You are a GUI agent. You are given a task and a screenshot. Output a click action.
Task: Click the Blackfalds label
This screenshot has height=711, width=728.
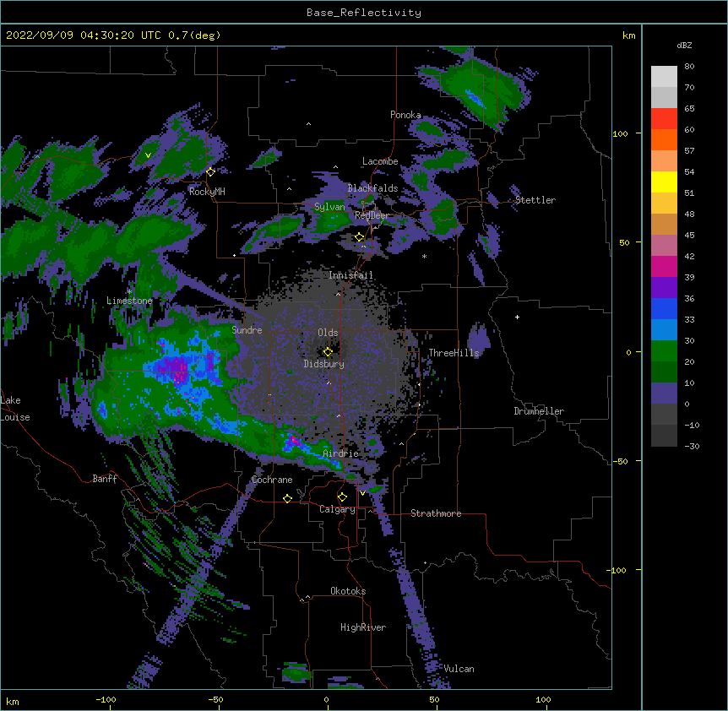point(372,188)
